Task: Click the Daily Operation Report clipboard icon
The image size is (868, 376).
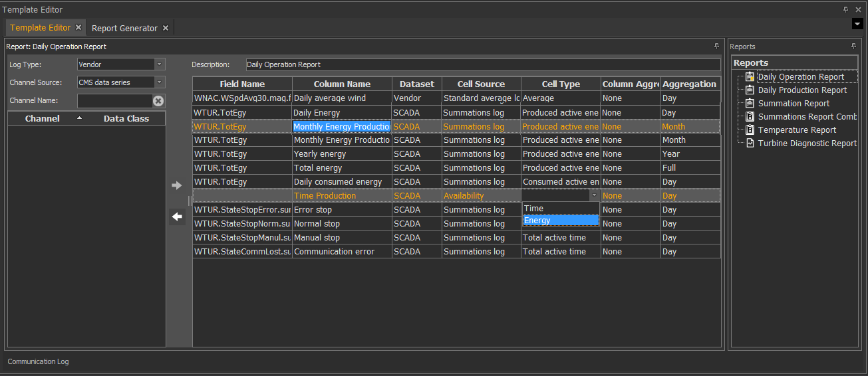Action: (750, 77)
